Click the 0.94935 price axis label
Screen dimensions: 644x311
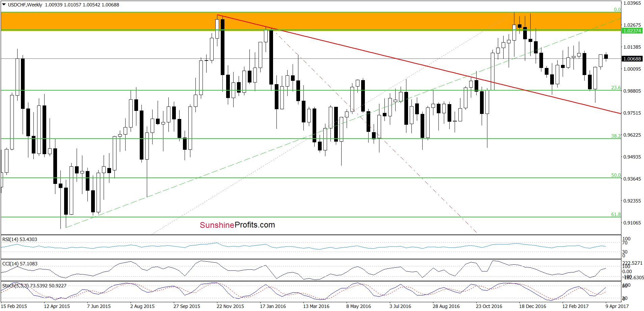632,157
